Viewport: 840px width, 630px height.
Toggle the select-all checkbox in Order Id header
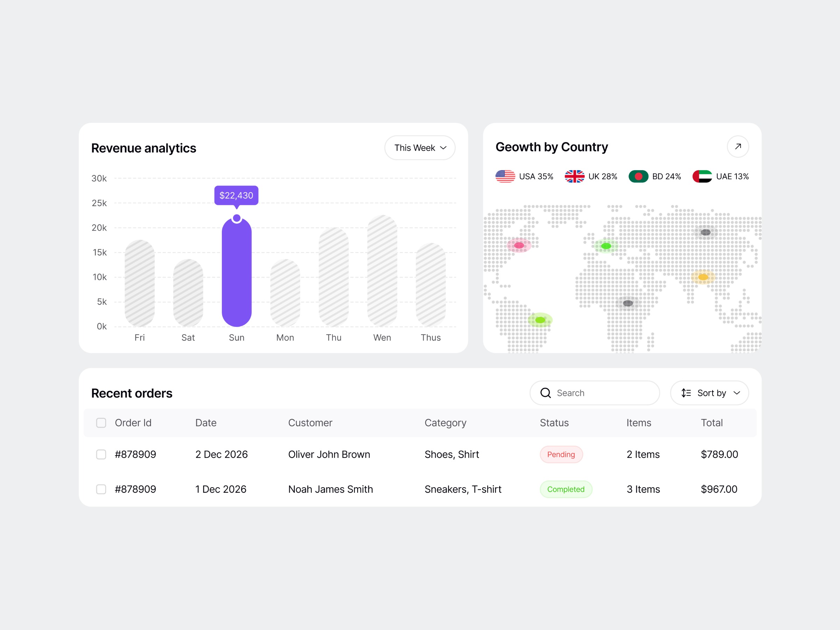[x=101, y=423]
